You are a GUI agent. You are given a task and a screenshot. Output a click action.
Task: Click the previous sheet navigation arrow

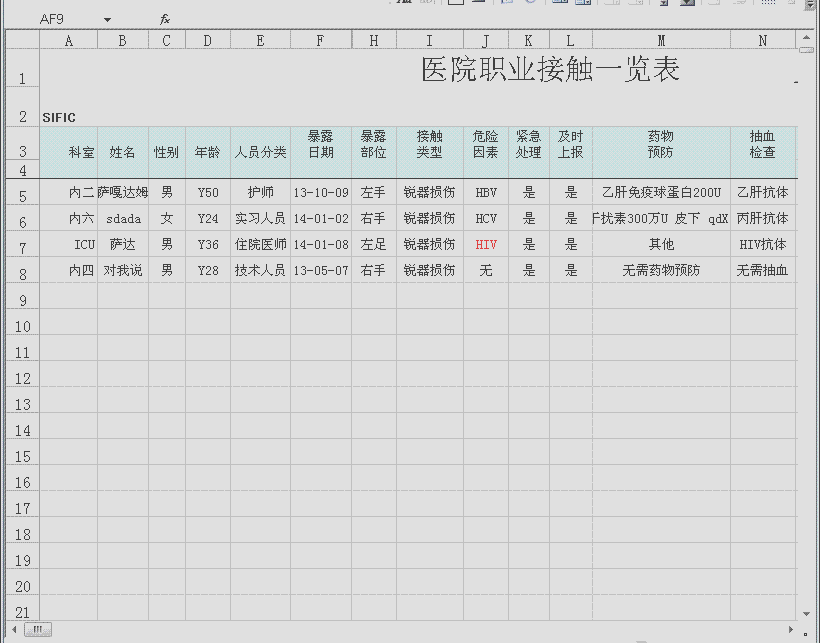tap(14, 629)
